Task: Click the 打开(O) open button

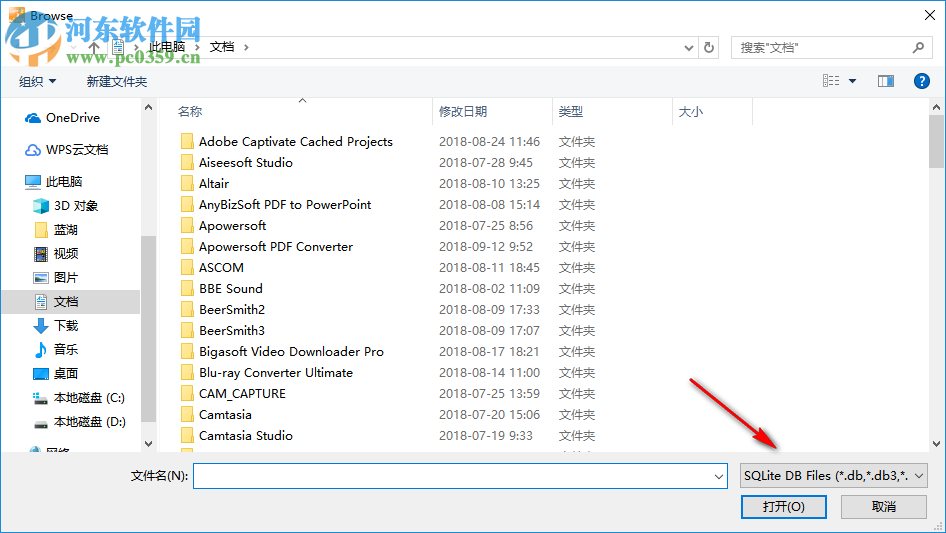Action: click(784, 506)
